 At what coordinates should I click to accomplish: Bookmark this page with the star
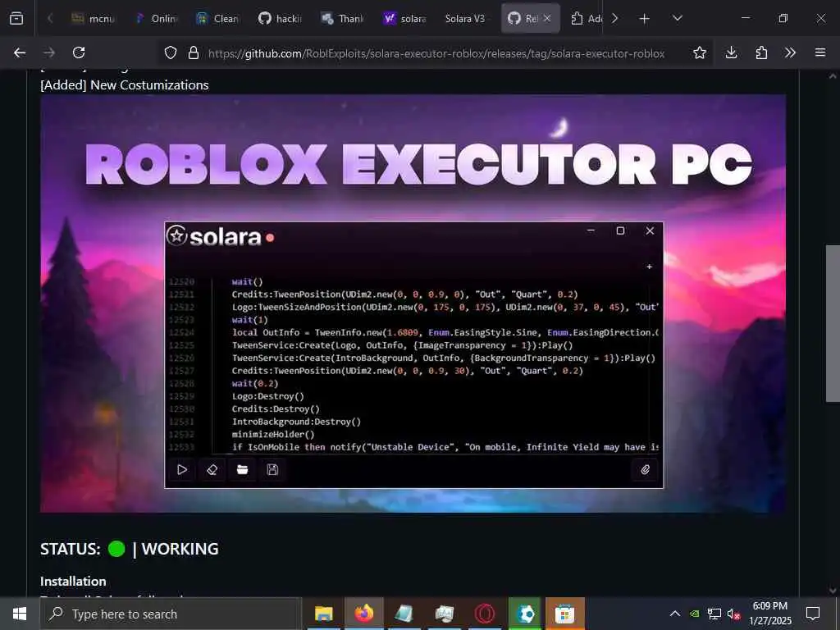coord(699,52)
